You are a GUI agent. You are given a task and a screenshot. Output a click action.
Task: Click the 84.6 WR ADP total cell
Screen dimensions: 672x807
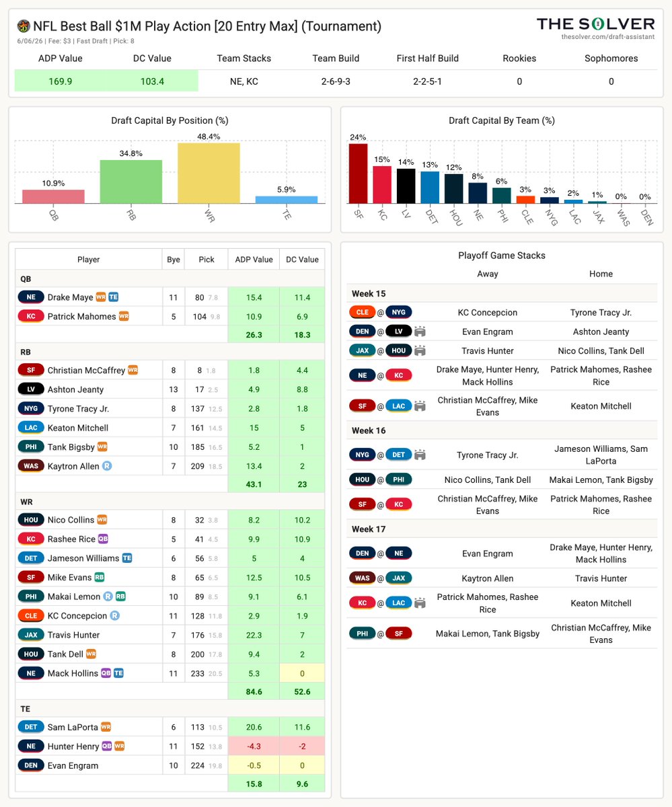(x=254, y=691)
